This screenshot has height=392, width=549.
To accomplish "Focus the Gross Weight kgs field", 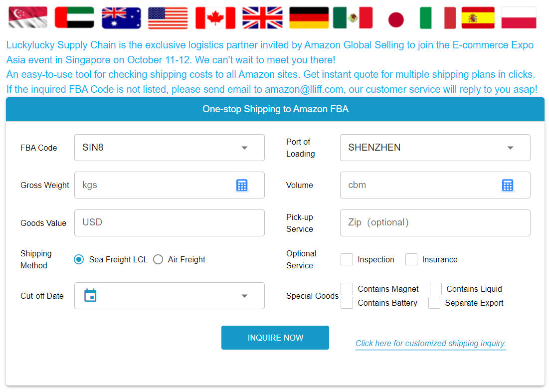I will [x=170, y=185].
